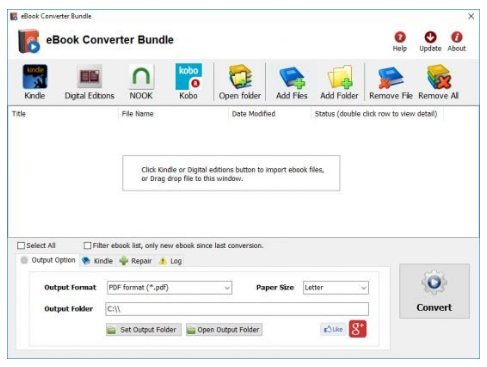Click the Facebook Like button
The height and width of the screenshot is (367, 487).
[x=333, y=329]
